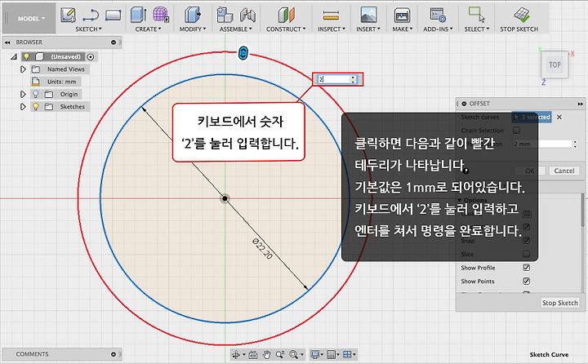588x364 pixels.
Task: Toggle visibility lightbulb of Sketches folder
Action: [x=36, y=106]
